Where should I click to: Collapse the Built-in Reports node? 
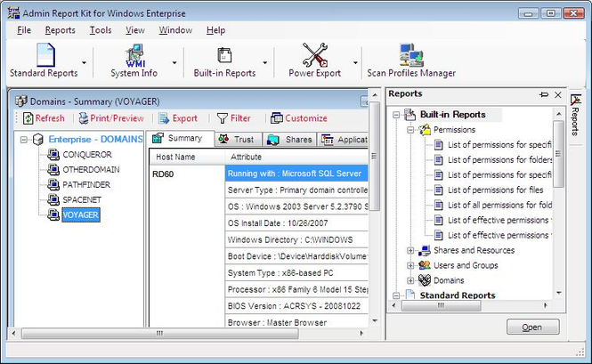tap(395, 115)
